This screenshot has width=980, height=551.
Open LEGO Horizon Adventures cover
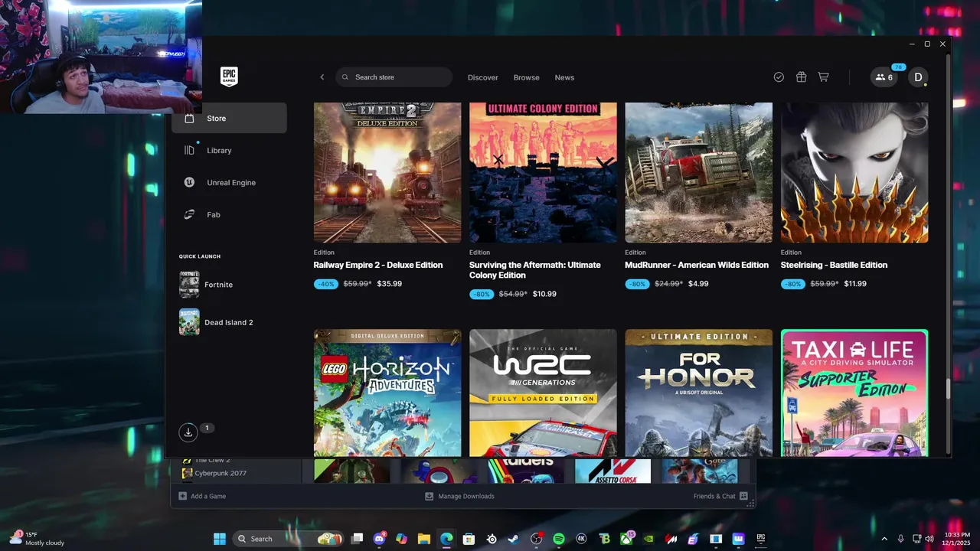click(387, 393)
